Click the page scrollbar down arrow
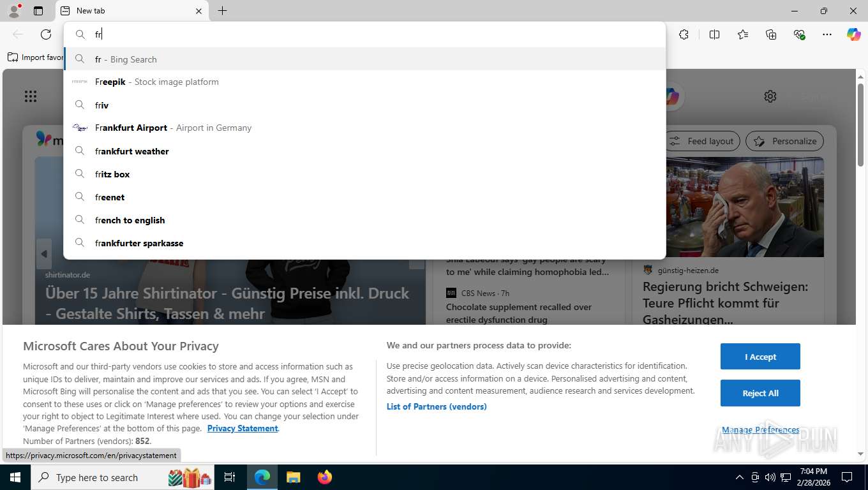 click(860, 454)
